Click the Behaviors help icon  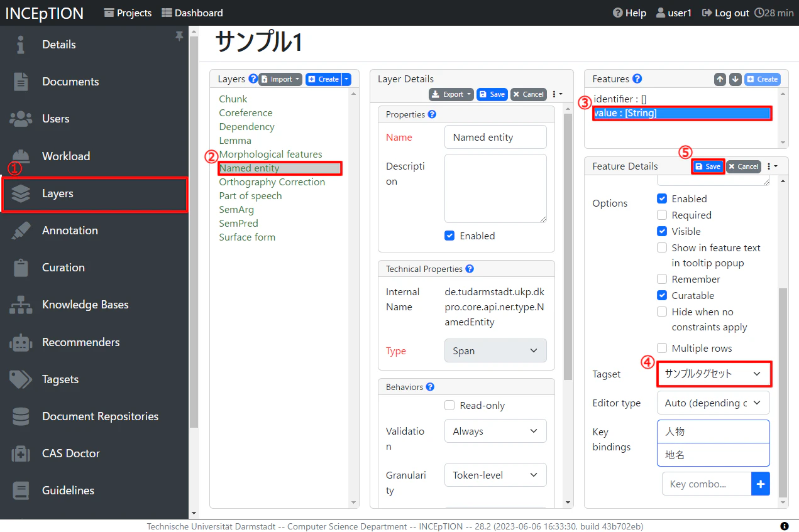coord(430,387)
